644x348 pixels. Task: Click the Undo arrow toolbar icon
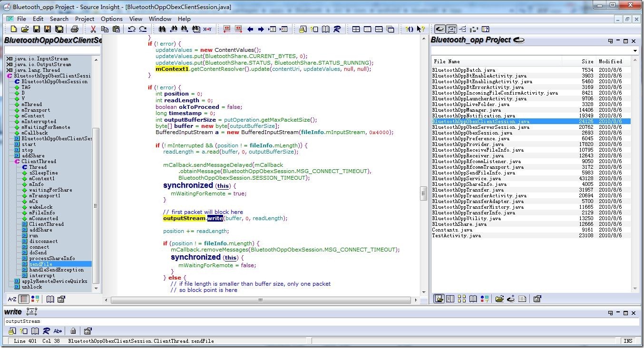tap(132, 29)
